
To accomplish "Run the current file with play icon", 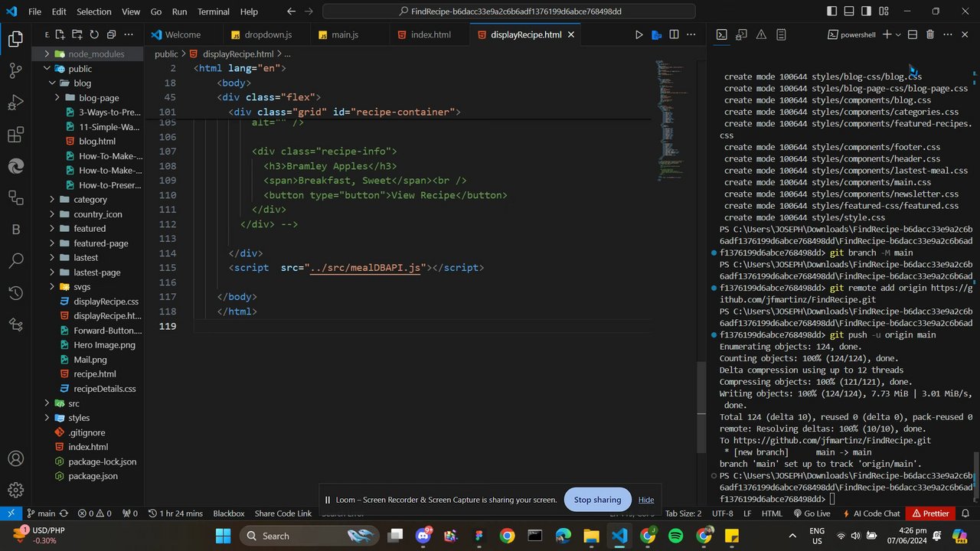I will tap(639, 34).
